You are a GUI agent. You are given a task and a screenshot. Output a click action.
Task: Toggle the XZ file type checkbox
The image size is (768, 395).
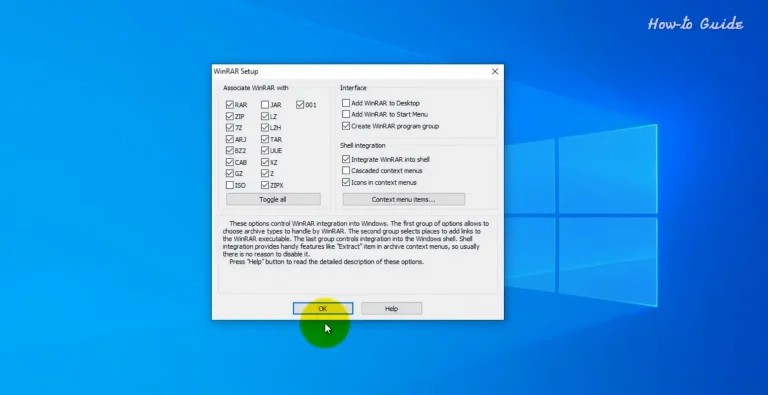(265, 162)
